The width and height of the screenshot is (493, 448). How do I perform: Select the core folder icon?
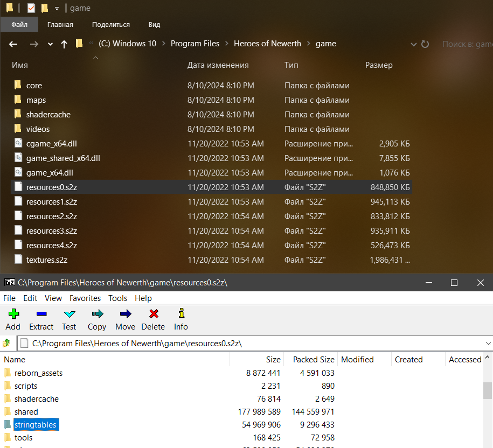tap(18, 85)
